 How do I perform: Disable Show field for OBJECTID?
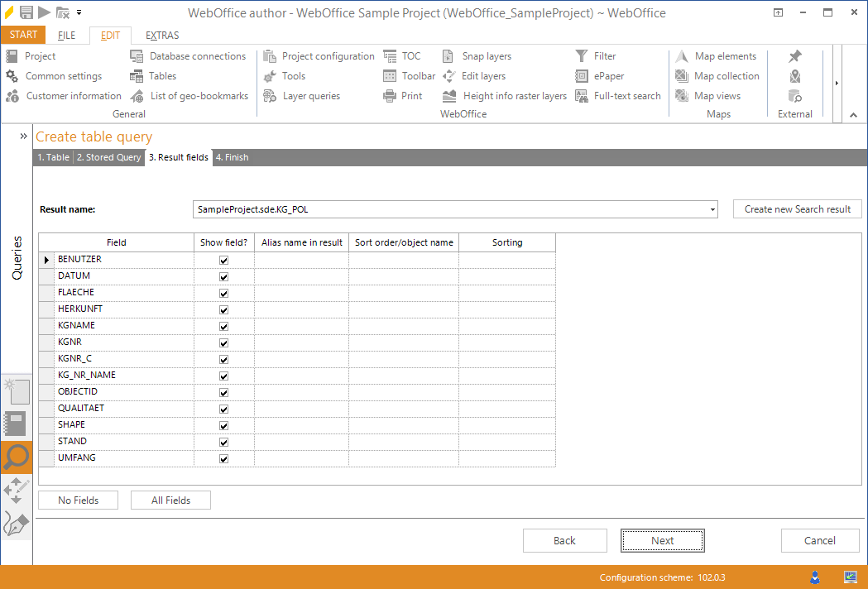223,392
